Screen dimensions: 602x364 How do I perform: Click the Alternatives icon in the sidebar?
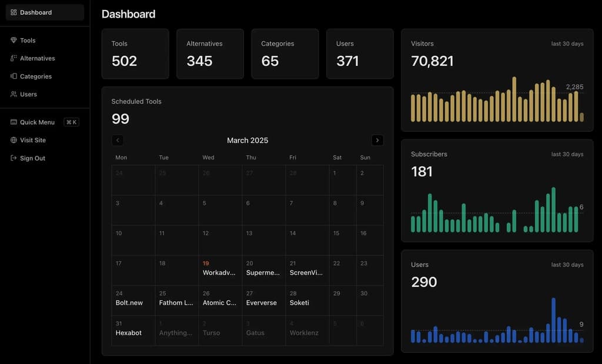point(13,58)
